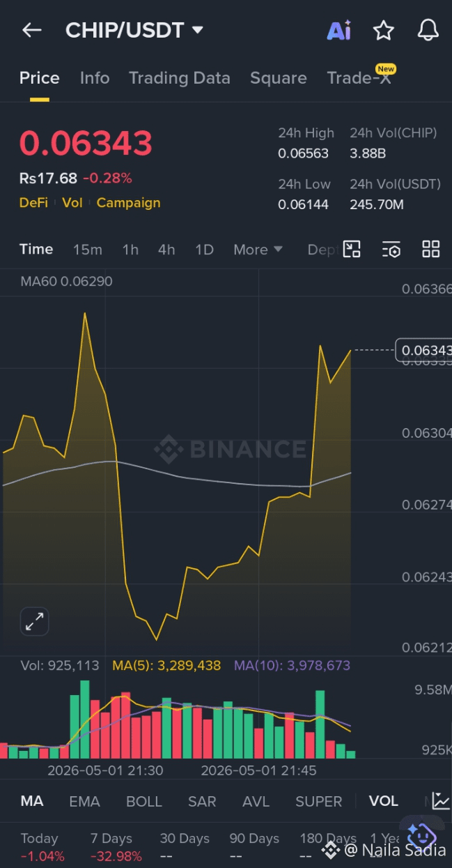Select the 1D interval
The height and width of the screenshot is (868, 452).
[x=204, y=250]
